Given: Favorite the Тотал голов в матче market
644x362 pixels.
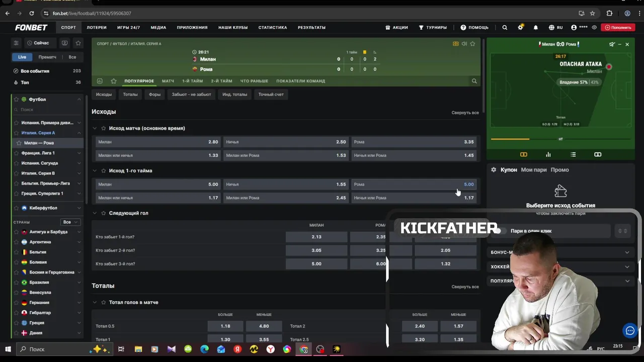Looking at the screenshot, I should pos(104,302).
